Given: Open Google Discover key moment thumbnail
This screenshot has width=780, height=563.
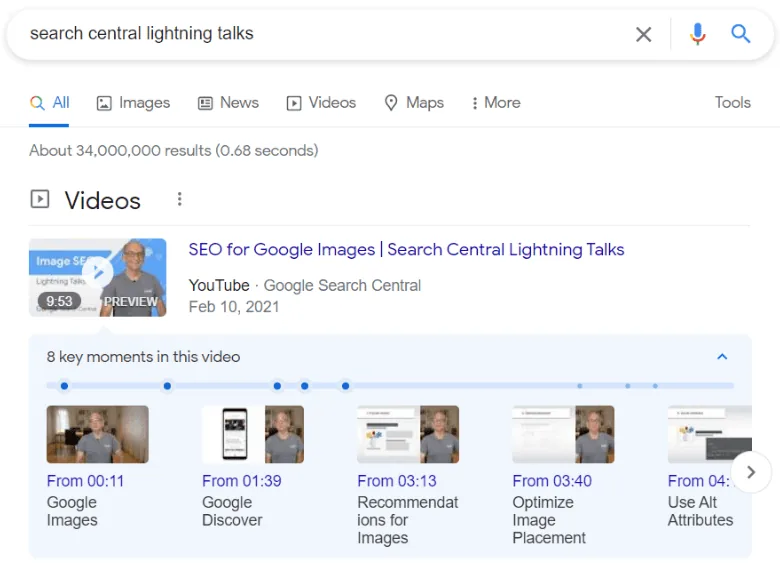Looking at the screenshot, I should pyautogui.click(x=253, y=434).
